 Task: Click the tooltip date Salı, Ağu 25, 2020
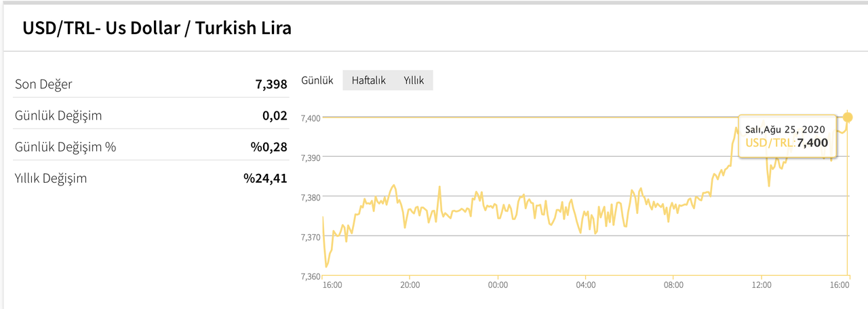pyautogui.click(x=787, y=129)
